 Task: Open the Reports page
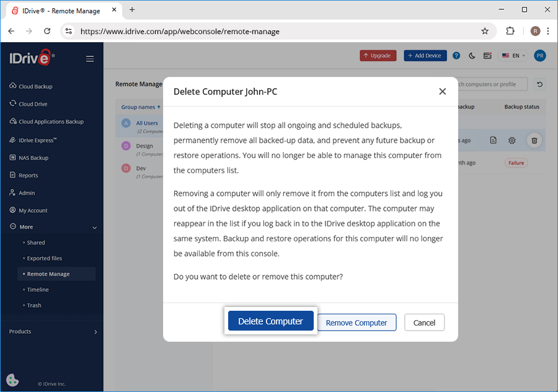pos(24,175)
